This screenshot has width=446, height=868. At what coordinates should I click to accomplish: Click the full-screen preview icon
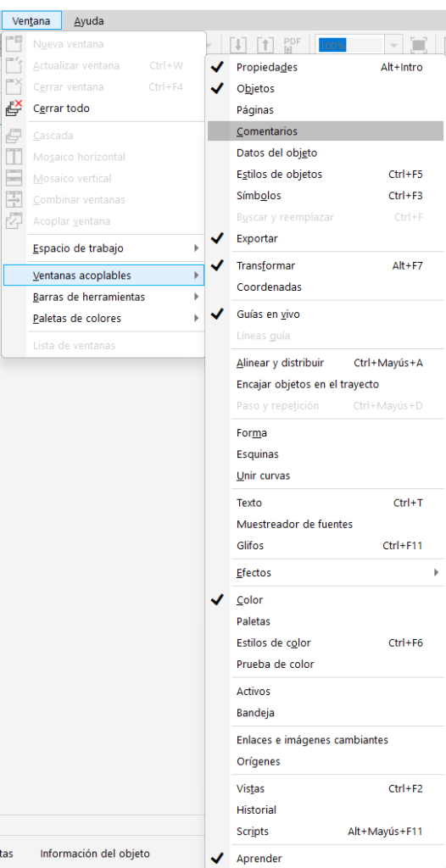pos(420,44)
